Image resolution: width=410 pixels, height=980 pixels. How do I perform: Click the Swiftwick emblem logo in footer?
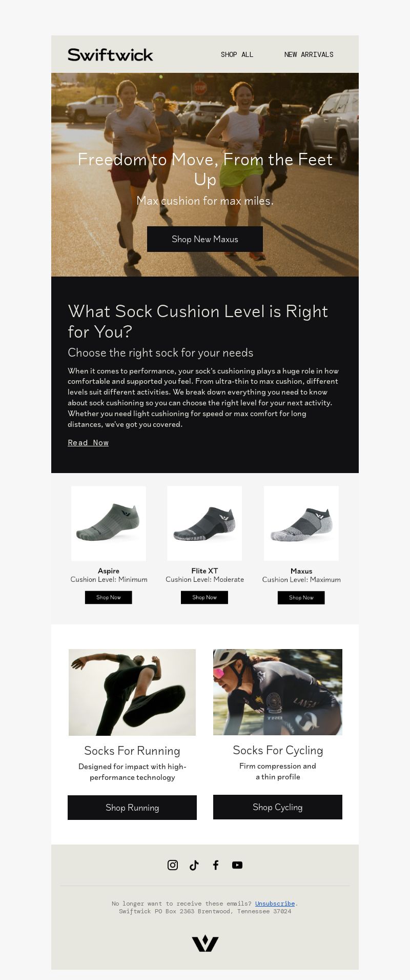(205, 944)
